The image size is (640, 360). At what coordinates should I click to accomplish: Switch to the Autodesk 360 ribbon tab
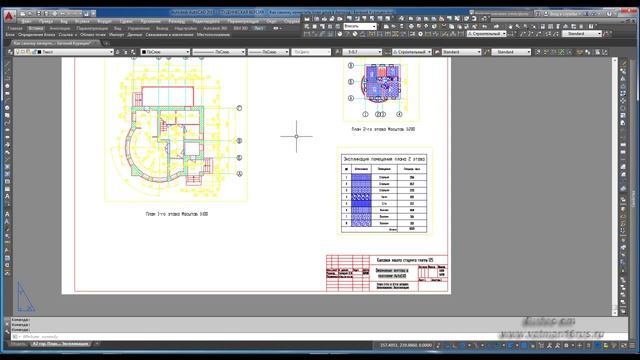215,28
